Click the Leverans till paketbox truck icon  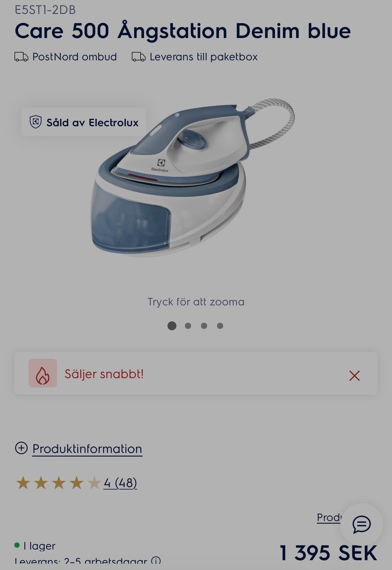tap(138, 57)
